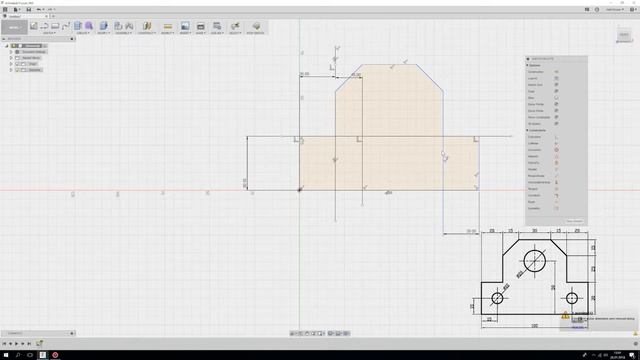Open the ASSEMBLE menu label
The height and width of the screenshot is (360, 640).
coord(123,33)
